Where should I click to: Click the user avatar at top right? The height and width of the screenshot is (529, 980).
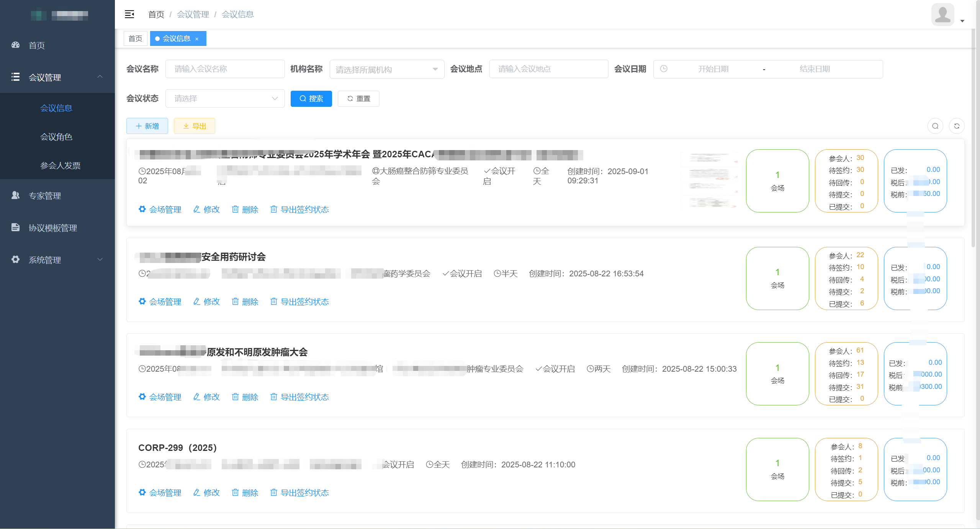[942, 15]
